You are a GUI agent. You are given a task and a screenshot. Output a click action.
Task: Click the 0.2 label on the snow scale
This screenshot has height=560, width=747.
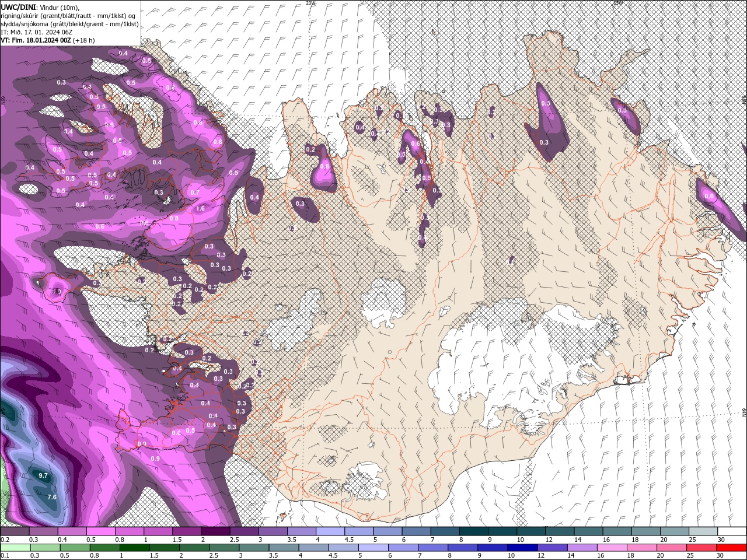(x=5, y=540)
